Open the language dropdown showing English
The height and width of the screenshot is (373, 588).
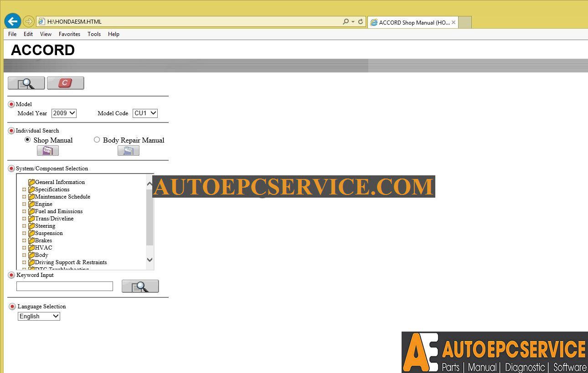tap(39, 316)
